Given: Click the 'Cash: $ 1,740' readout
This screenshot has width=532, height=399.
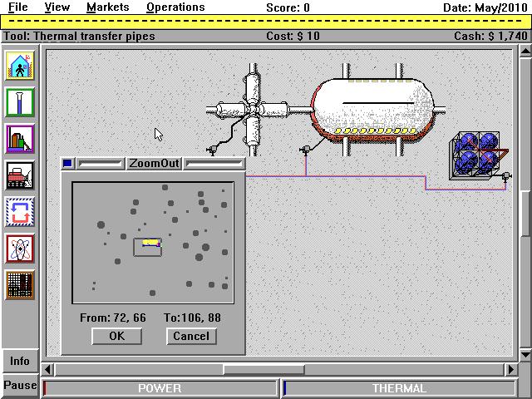Looking at the screenshot, I should (x=490, y=36).
